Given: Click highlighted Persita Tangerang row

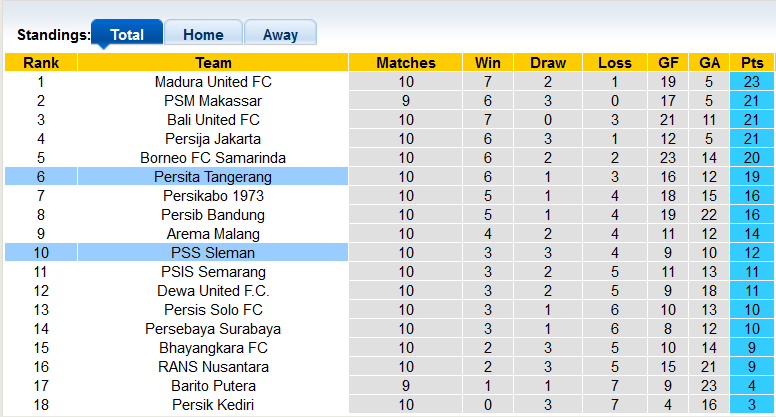Looking at the screenshot, I should point(213,177).
